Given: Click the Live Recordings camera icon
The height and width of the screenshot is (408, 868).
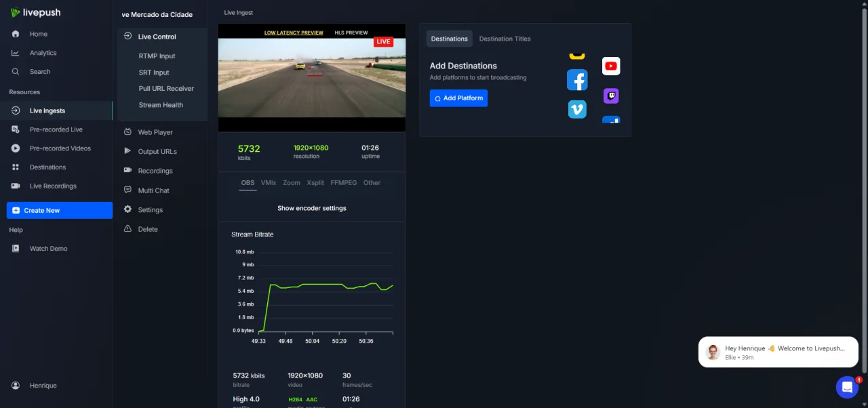Looking at the screenshot, I should (16, 186).
